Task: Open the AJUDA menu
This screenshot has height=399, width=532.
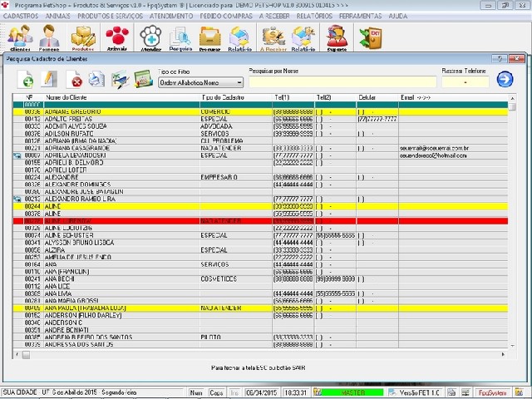Action: pyautogui.click(x=397, y=16)
